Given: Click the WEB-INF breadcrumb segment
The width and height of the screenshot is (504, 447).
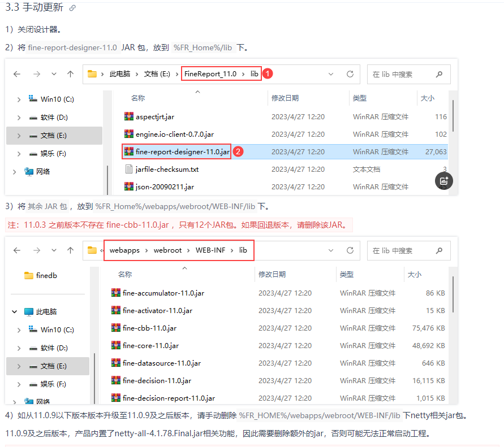Looking at the screenshot, I should point(210,250).
